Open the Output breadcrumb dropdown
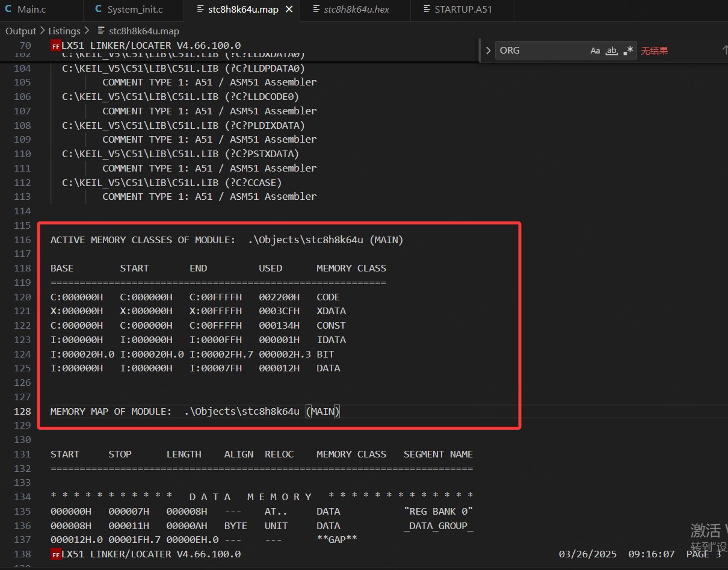Image resolution: width=728 pixels, height=570 pixels. 21,31
